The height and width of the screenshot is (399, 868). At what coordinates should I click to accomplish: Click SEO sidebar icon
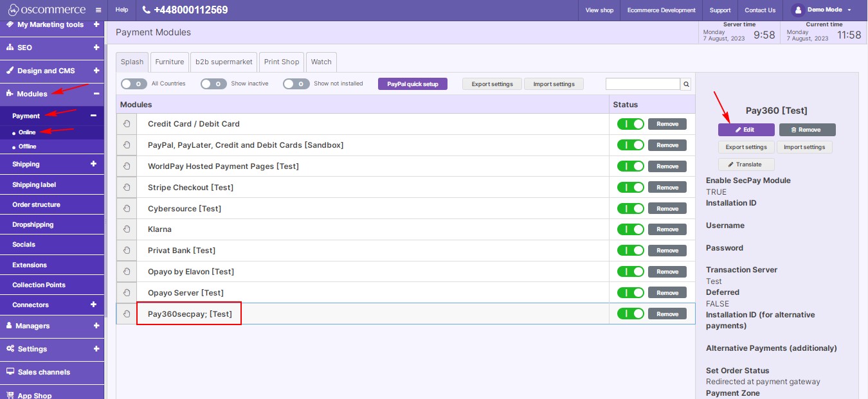(10, 48)
